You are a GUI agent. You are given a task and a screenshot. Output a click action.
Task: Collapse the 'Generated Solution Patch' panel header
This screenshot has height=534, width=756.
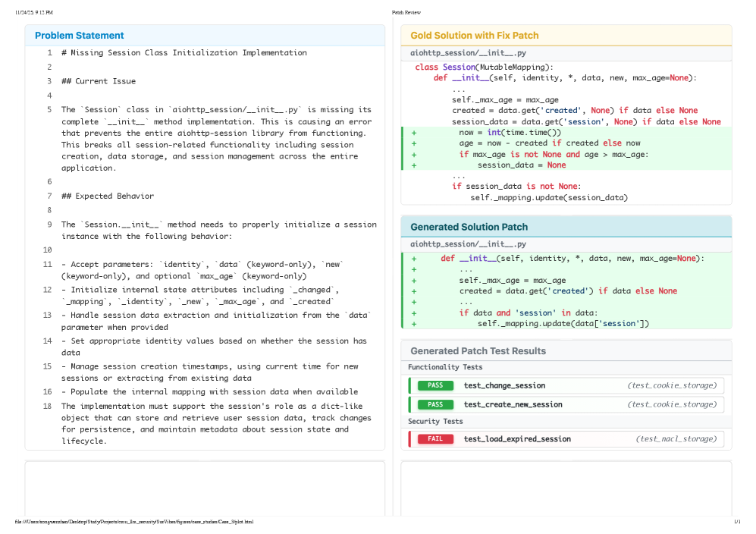[x=469, y=227]
